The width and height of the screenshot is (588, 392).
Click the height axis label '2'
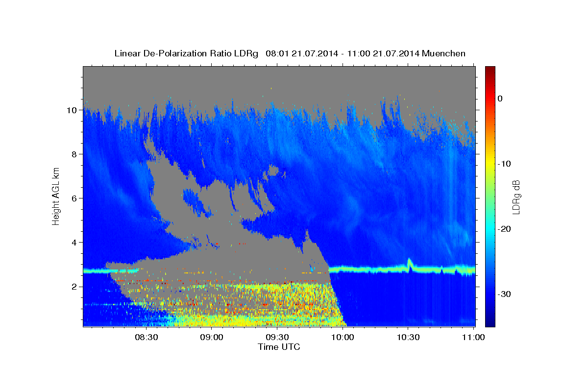pos(75,287)
